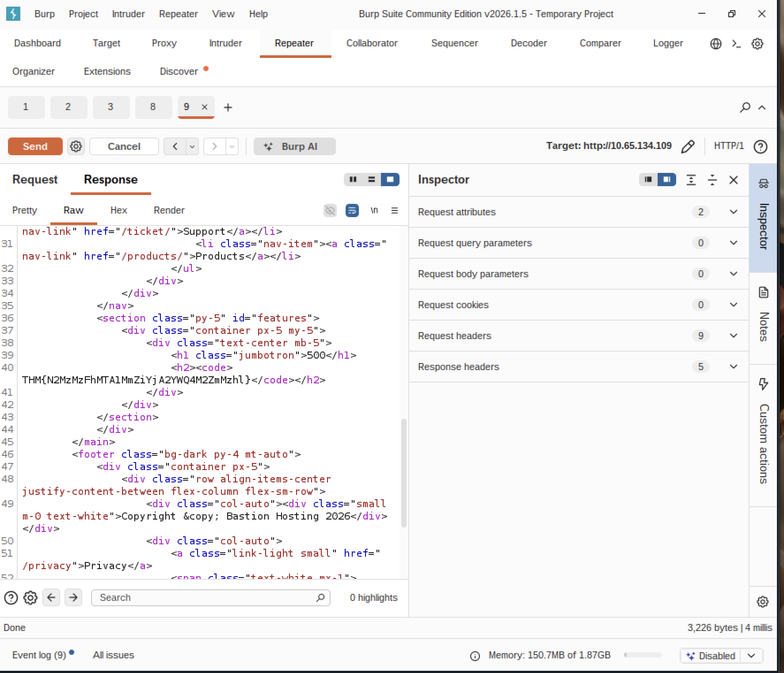Open the forward history dropdown arrow
This screenshot has height=673, width=784.
point(232,146)
